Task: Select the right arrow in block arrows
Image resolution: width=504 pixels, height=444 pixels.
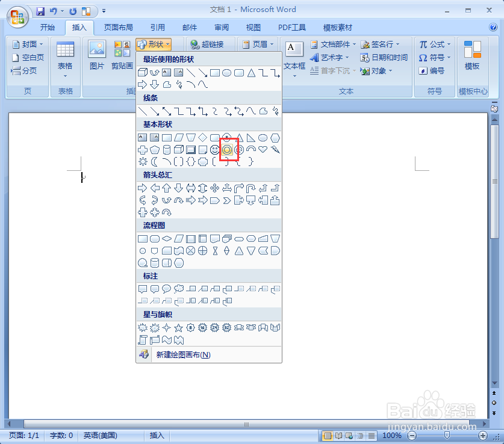Action: click(143, 188)
